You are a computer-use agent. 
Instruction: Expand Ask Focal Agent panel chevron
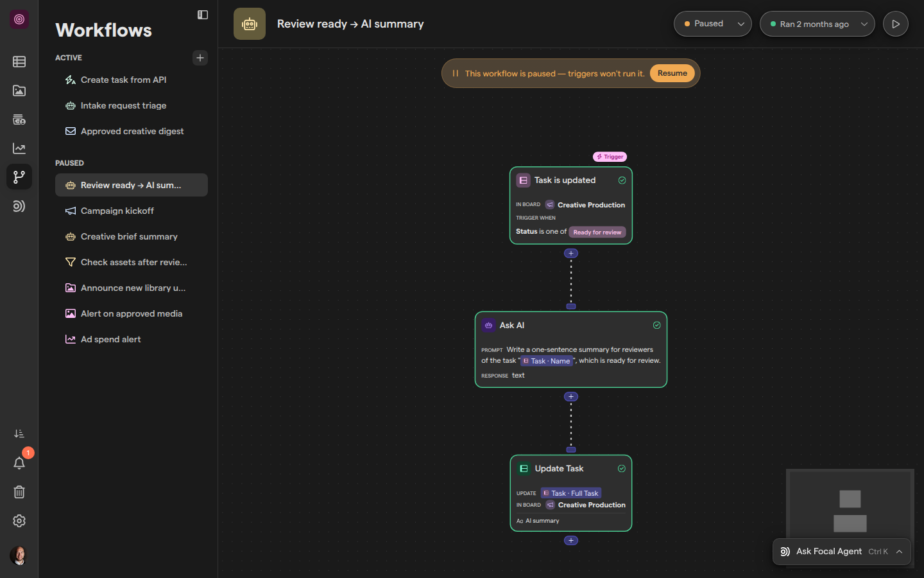point(900,552)
